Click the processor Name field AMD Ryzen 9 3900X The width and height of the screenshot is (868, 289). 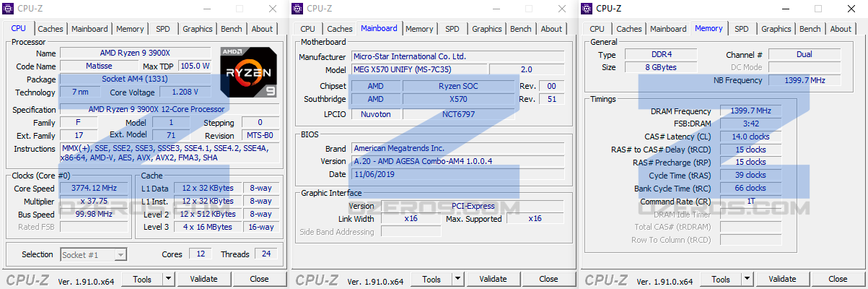pyautogui.click(x=136, y=53)
